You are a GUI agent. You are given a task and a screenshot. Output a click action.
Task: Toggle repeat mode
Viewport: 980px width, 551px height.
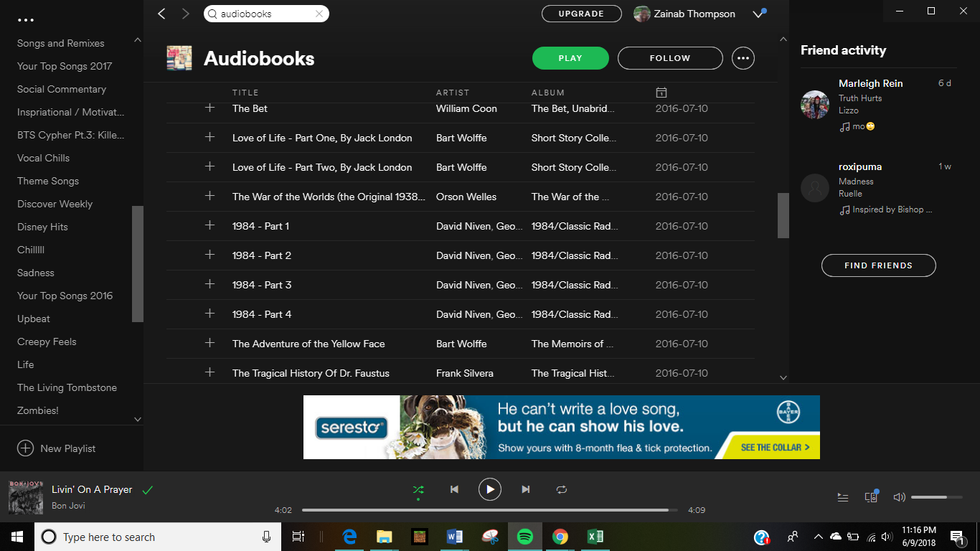point(561,489)
